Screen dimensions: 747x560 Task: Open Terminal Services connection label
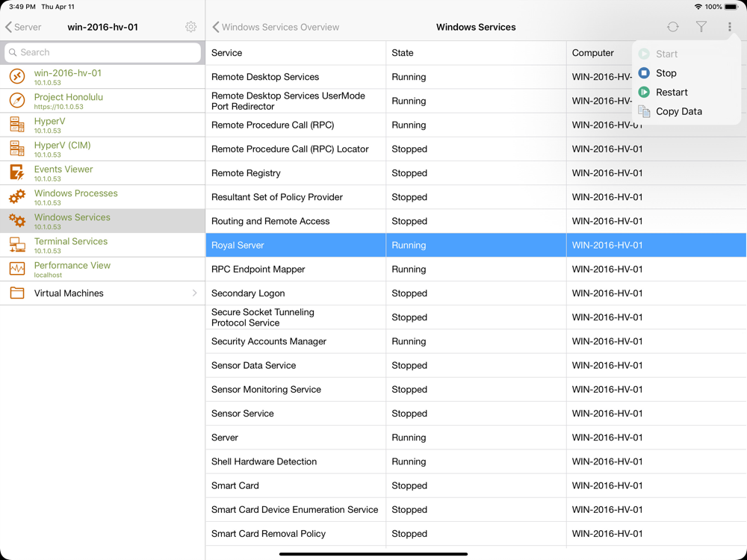pos(70,241)
